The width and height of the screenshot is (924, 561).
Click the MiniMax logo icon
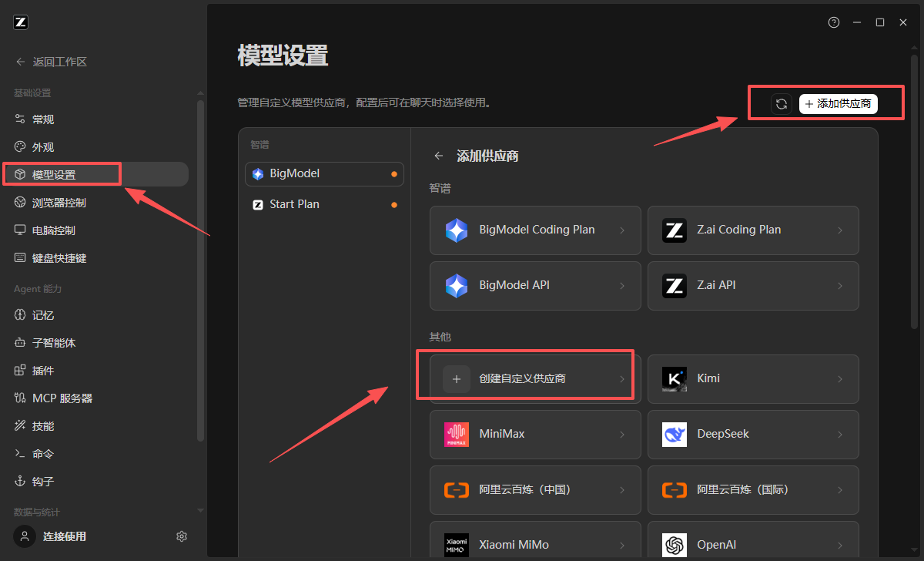[x=457, y=435]
